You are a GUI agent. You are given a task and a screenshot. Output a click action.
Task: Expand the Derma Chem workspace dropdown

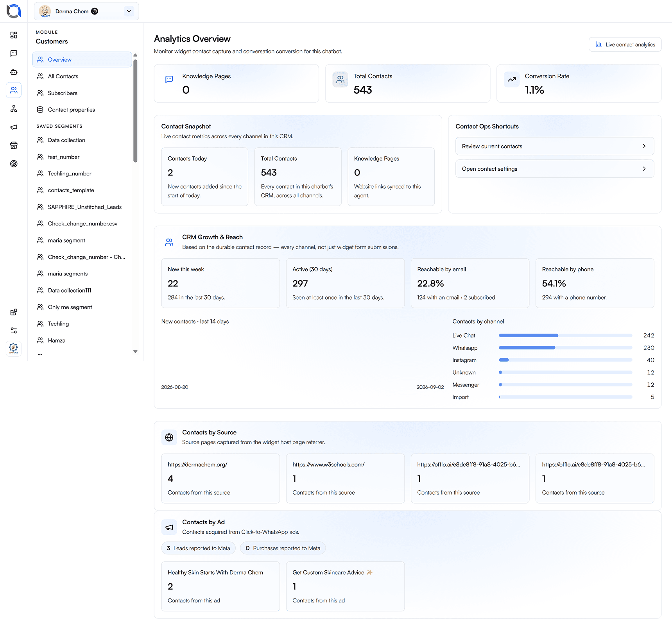pos(129,11)
